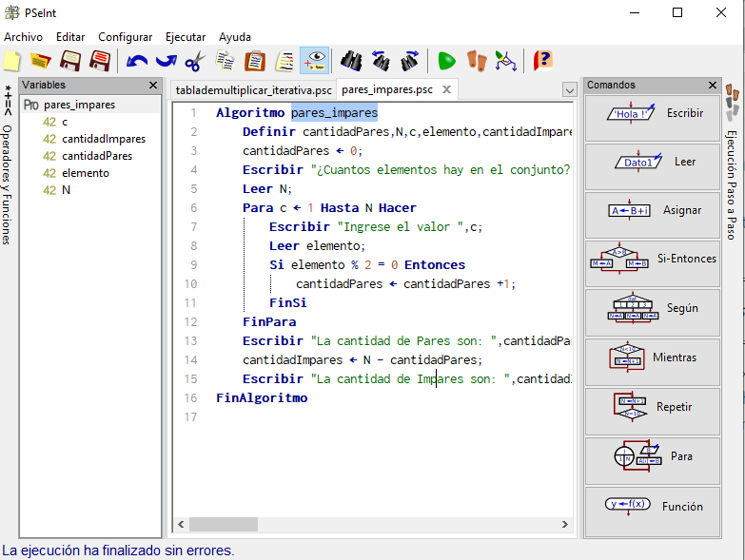Open Operadores y Funciones side panel

[x=7, y=166]
